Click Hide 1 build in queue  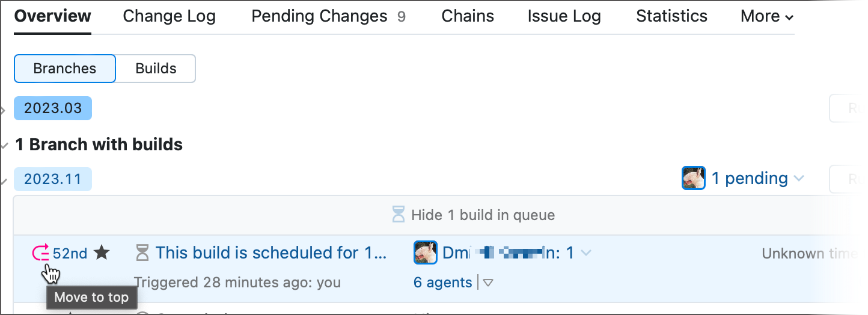coord(483,215)
